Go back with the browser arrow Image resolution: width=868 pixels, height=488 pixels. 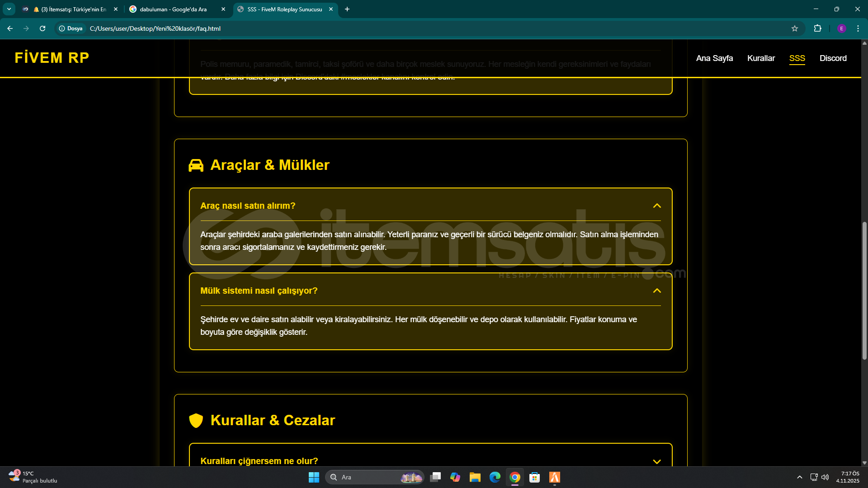click(x=10, y=28)
